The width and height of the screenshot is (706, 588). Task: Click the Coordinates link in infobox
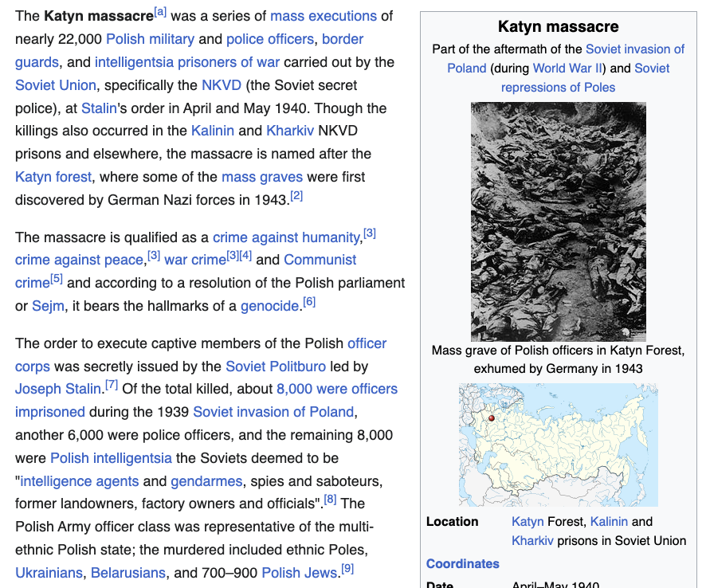[463, 563]
